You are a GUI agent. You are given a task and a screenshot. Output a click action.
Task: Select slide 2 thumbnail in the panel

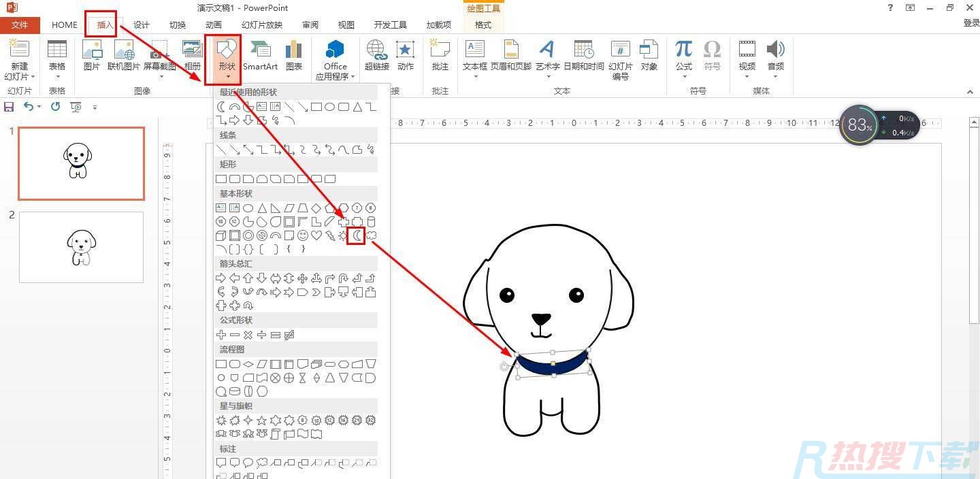pyautogui.click(x=81, y=247)
